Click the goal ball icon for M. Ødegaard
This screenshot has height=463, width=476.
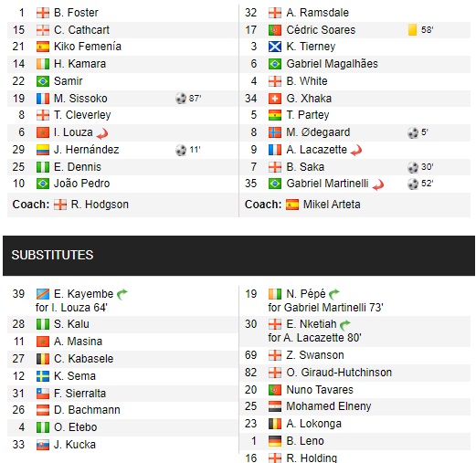point(413,132)
